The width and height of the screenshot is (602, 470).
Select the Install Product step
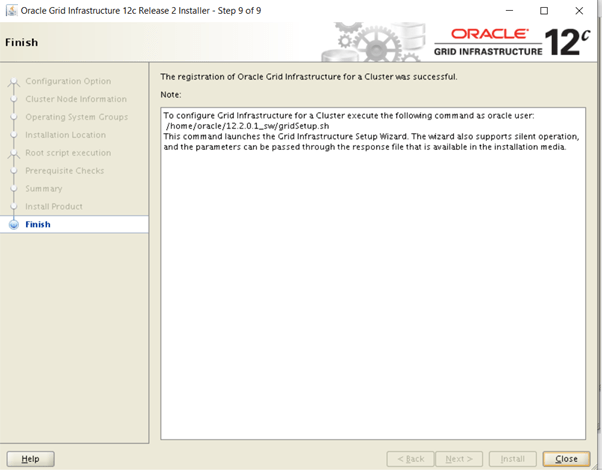(x=54, y=207)
